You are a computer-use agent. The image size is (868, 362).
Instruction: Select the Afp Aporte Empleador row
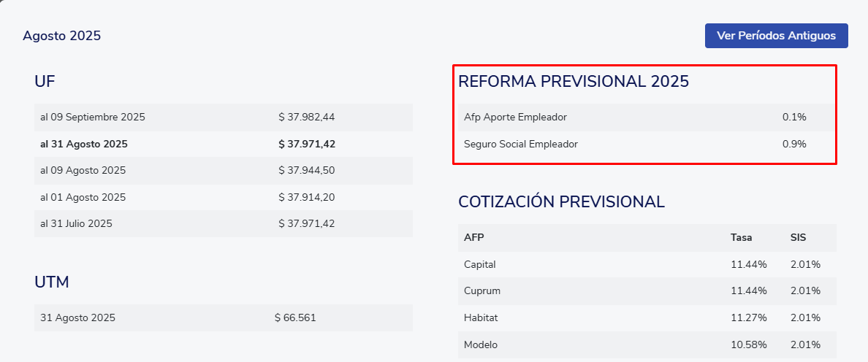pyautogui.click(x=647, y=118)
